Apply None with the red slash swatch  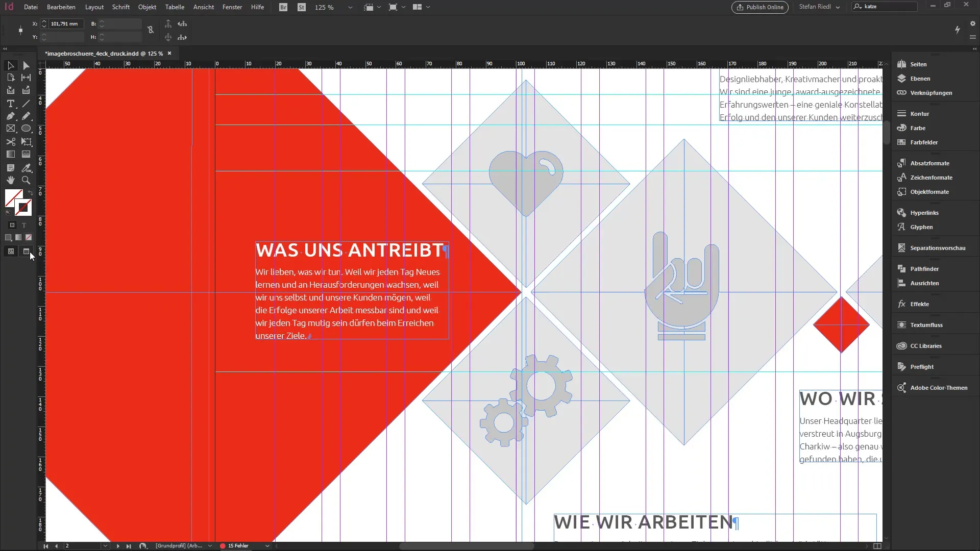[29, 237]
